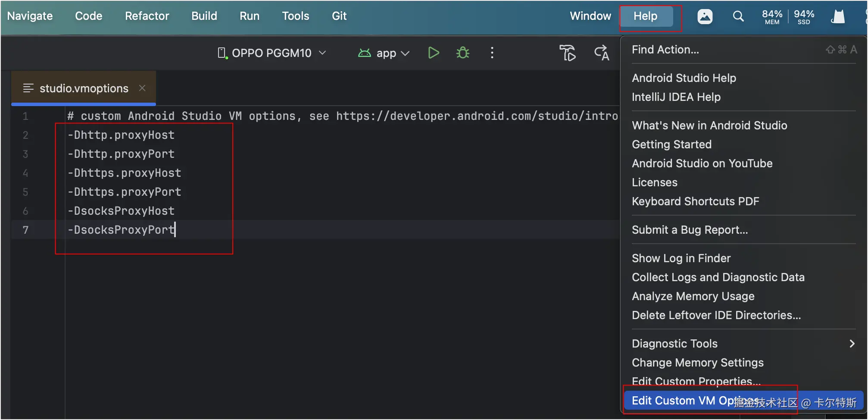Click -Dhttps.proxyPort on line 5
The image size is (868, 420).
[x=125, y=192]
